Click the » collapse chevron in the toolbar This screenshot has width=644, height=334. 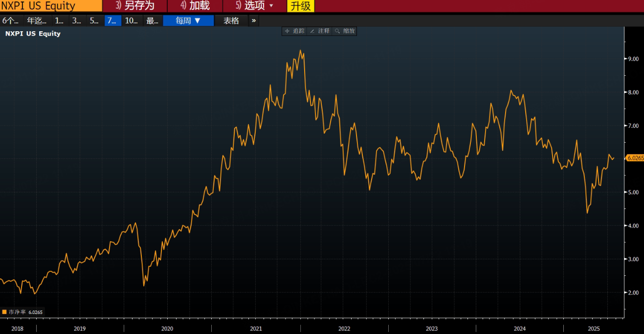point(253,21)
